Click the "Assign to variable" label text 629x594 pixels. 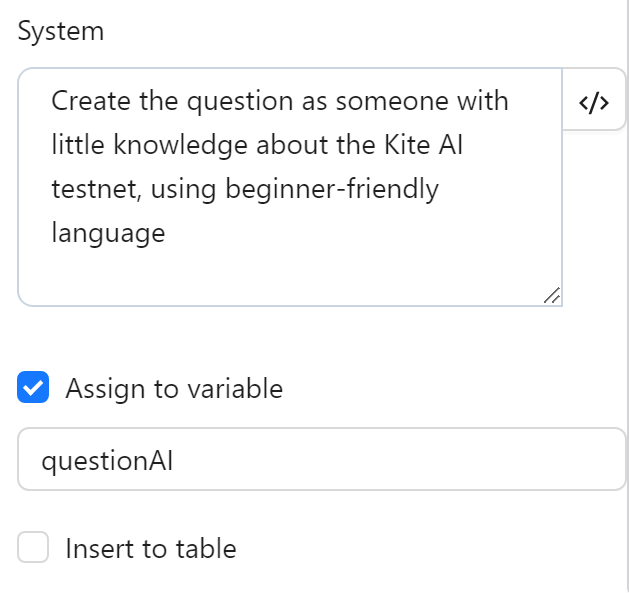(174, 388)
